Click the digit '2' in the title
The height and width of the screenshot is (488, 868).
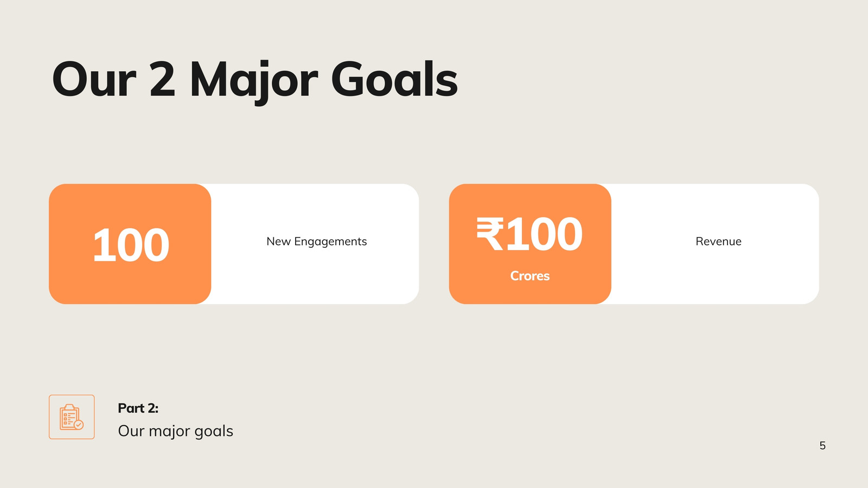[x=162, y=80]
